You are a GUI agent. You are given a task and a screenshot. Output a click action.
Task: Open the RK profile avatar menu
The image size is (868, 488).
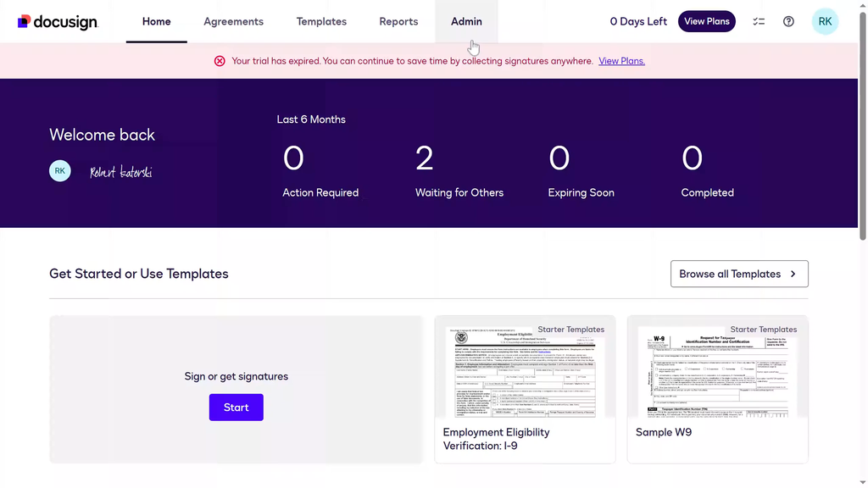[825, 22]
